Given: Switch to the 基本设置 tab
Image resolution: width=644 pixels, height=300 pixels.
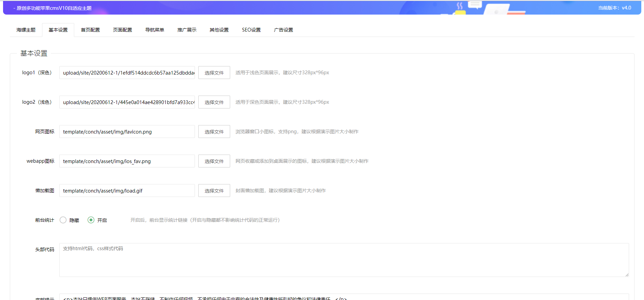Looking at the screenshot, I should (x=58, y=30).
